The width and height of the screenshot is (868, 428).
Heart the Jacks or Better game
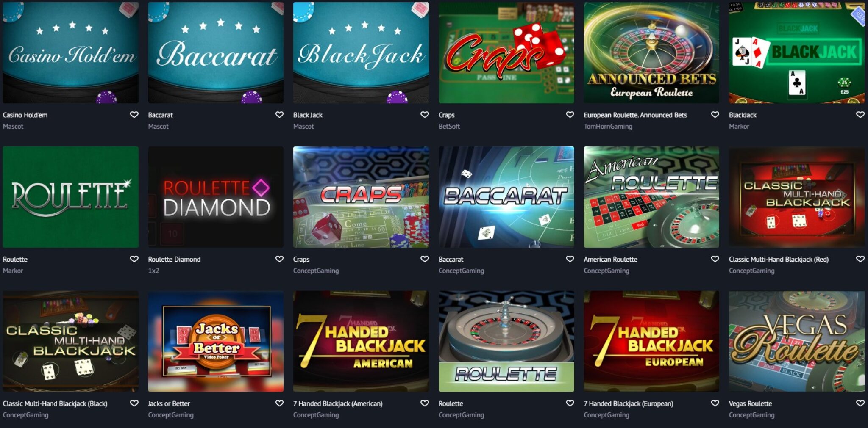tap(279, 403)
